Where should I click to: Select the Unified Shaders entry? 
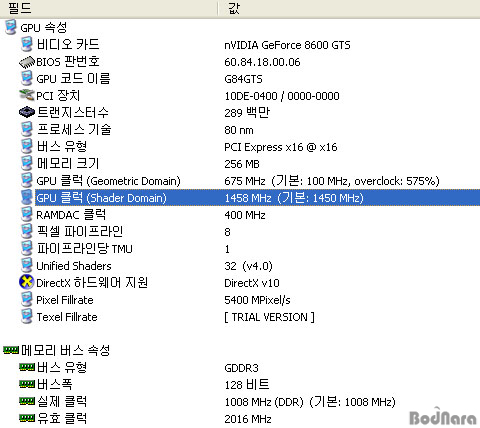point(74,266)
